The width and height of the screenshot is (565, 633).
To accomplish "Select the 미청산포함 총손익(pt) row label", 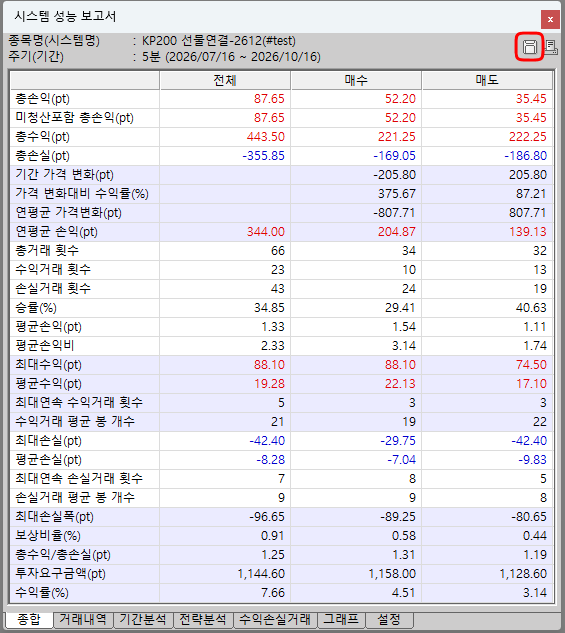I will (74, 118).
